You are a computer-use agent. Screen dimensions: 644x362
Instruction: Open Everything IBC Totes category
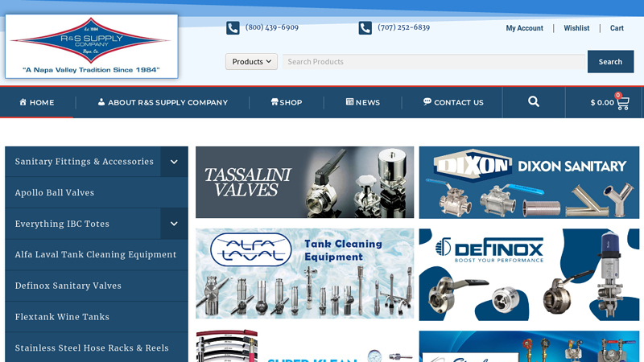[x=62, y=224]
